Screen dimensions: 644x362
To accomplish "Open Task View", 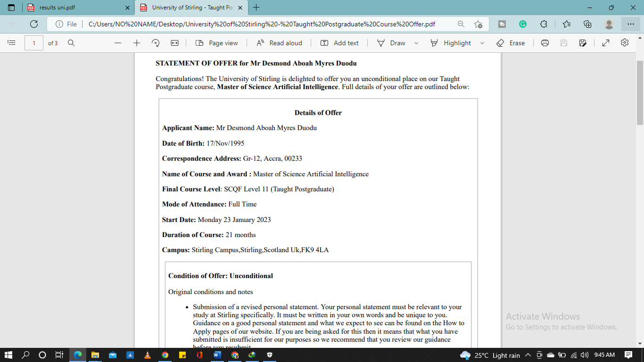I will point(59,355).
